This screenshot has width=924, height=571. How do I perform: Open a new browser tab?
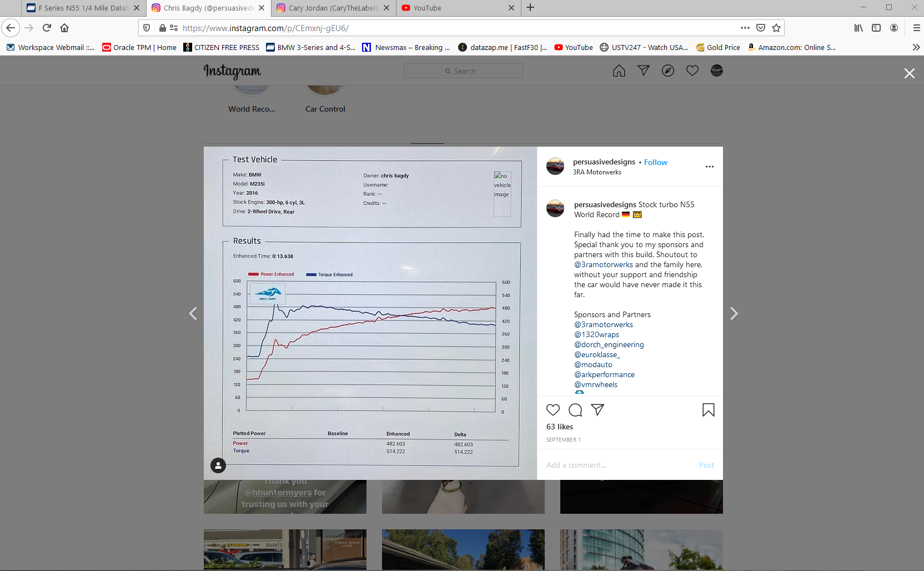(530, 7)
